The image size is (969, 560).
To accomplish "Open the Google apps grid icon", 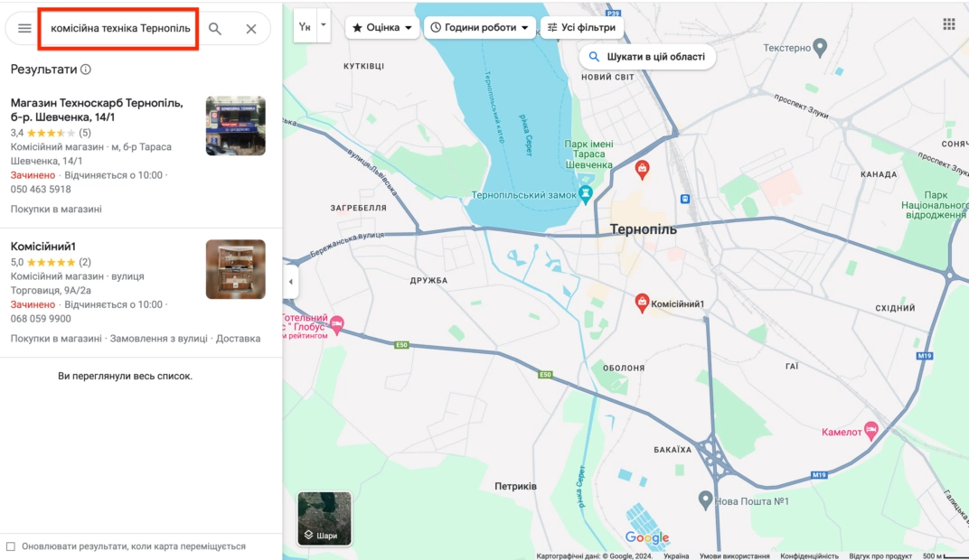I will [949, 24].
